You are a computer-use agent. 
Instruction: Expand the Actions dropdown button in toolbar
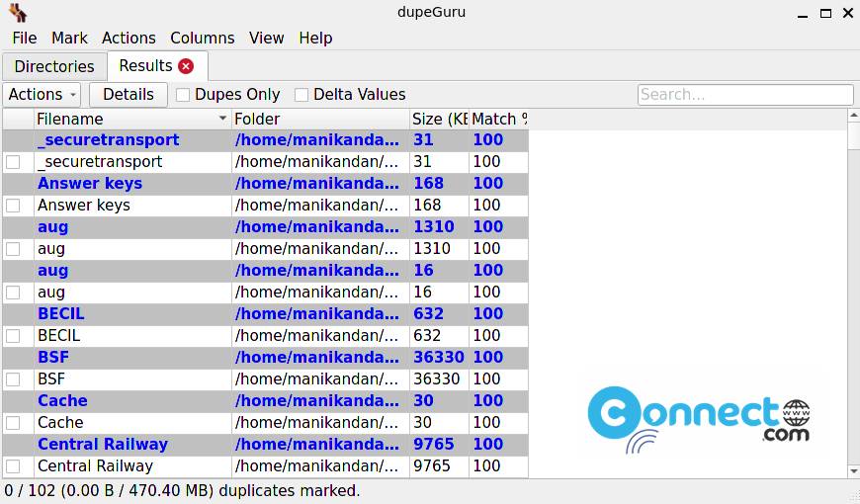42,94
